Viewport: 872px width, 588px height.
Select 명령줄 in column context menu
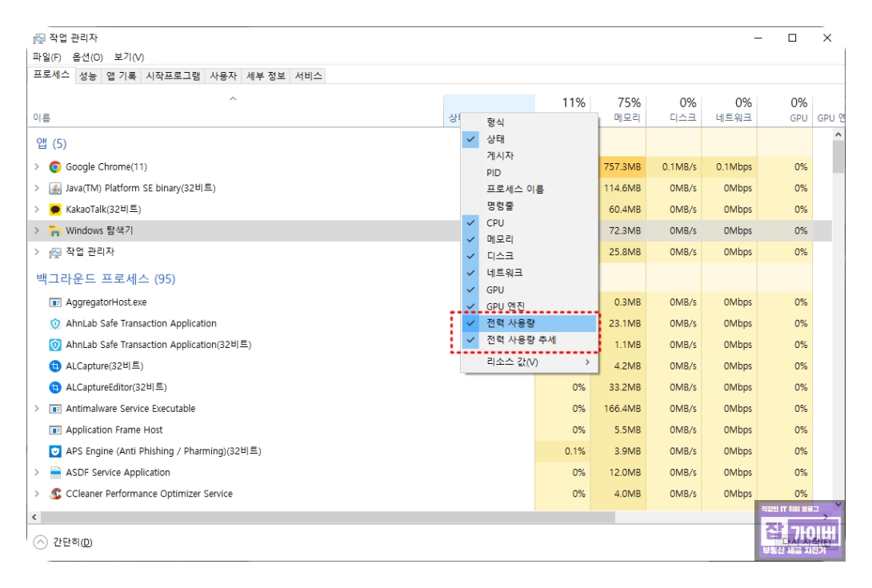click(x=529, y=206)
